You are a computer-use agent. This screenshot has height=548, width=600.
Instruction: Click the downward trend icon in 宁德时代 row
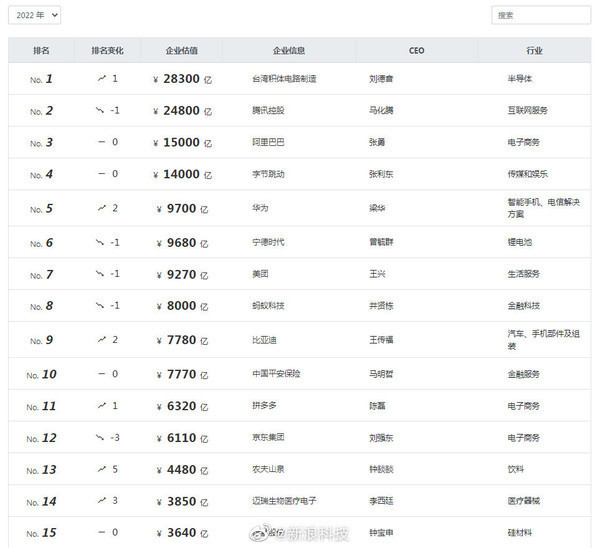coord(99,242)
